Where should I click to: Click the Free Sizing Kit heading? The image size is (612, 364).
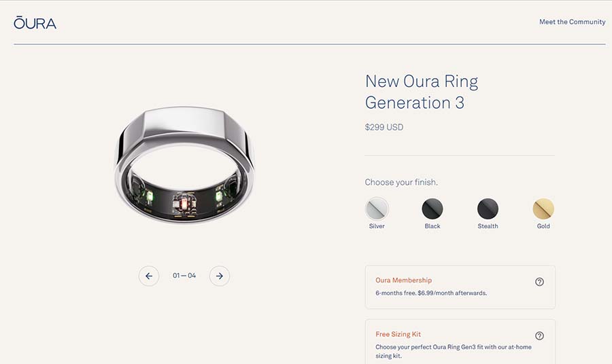pos(398,334)
